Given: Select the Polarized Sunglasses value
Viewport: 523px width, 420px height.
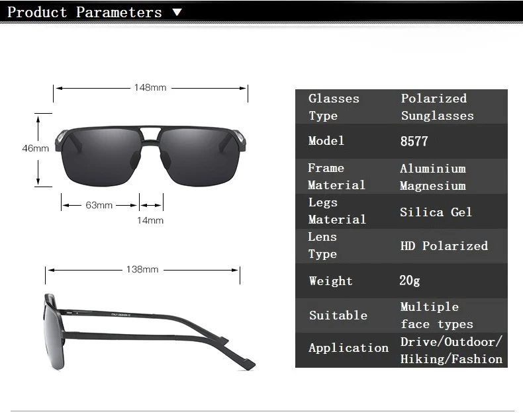Looking at the screenshot, I should 438,107.
